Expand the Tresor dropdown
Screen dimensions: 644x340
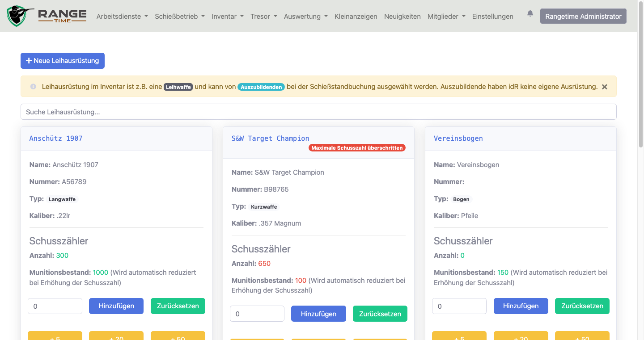[261, 16]
